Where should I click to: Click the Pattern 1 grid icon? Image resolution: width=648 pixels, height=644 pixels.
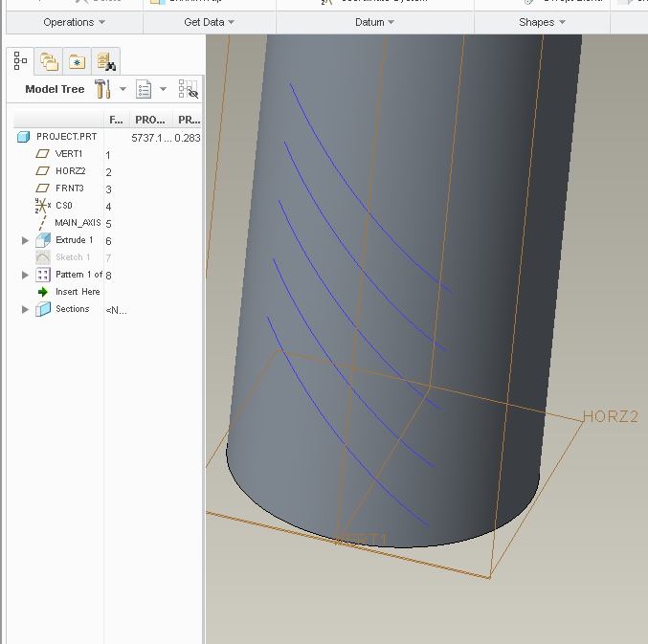43,275
